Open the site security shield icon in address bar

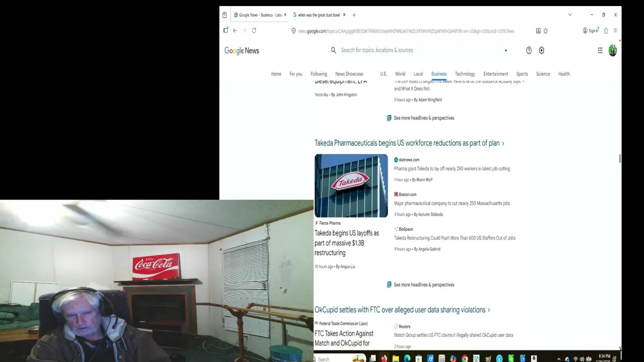293,31
